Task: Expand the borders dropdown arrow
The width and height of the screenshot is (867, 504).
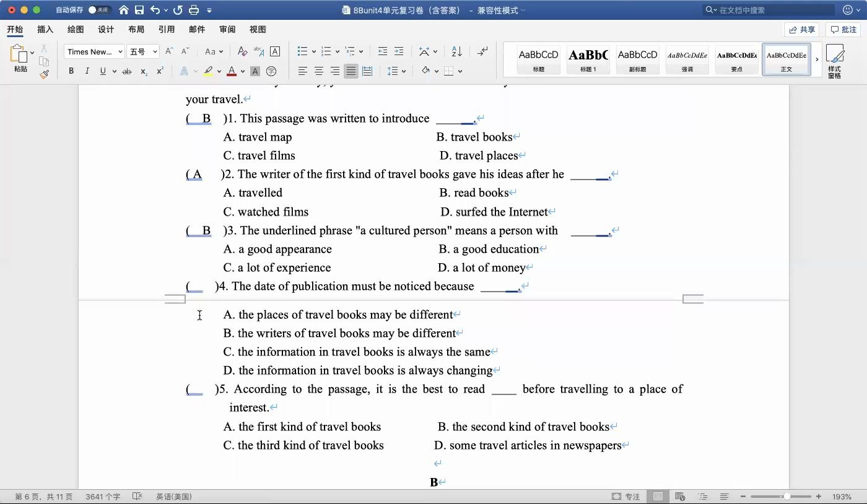Action: click(x=461, y=71)
